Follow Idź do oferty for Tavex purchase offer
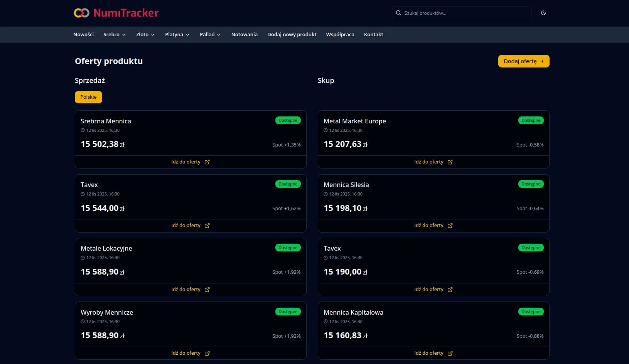The width and height of the screenshot is (629, 364). pyautogui.click(x=428, y=290)
